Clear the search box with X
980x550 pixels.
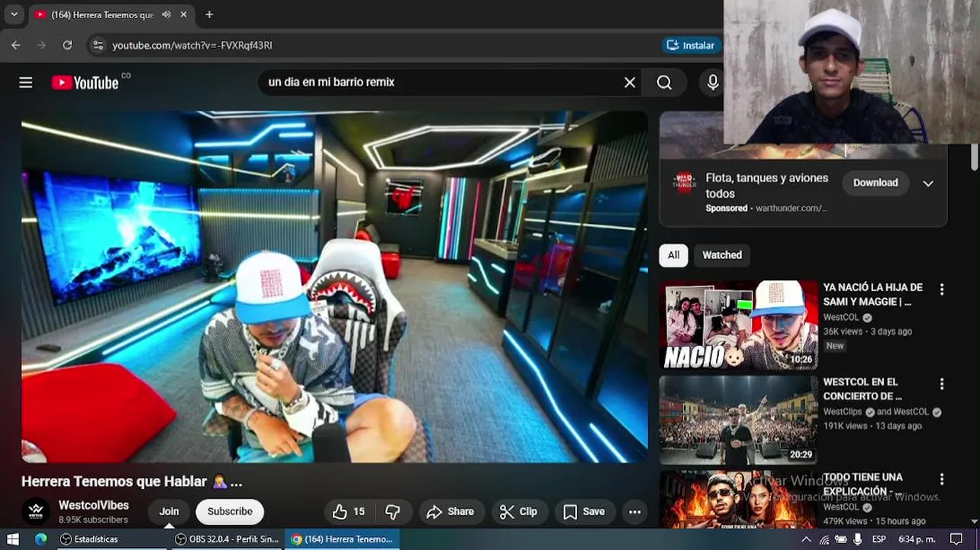click(630, 82)
